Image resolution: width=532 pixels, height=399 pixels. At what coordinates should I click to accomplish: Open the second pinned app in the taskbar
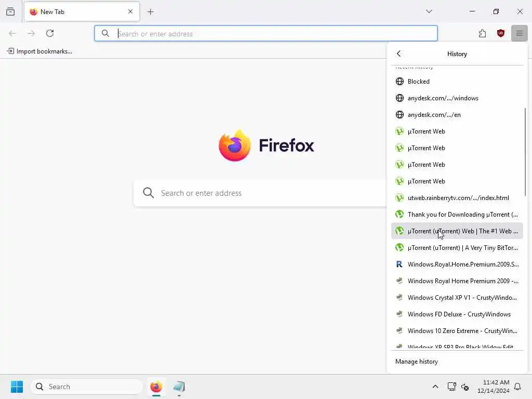tap(179, 387)
